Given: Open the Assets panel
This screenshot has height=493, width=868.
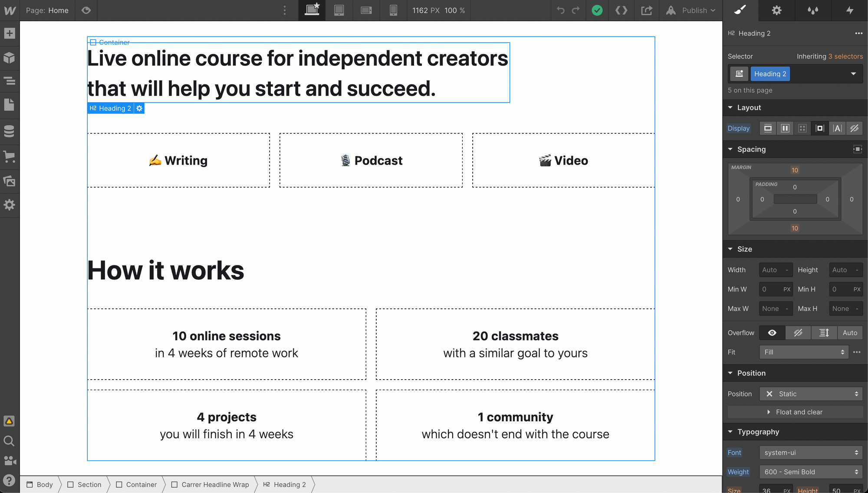Looking at the screenshot, I should click(10, 181).
